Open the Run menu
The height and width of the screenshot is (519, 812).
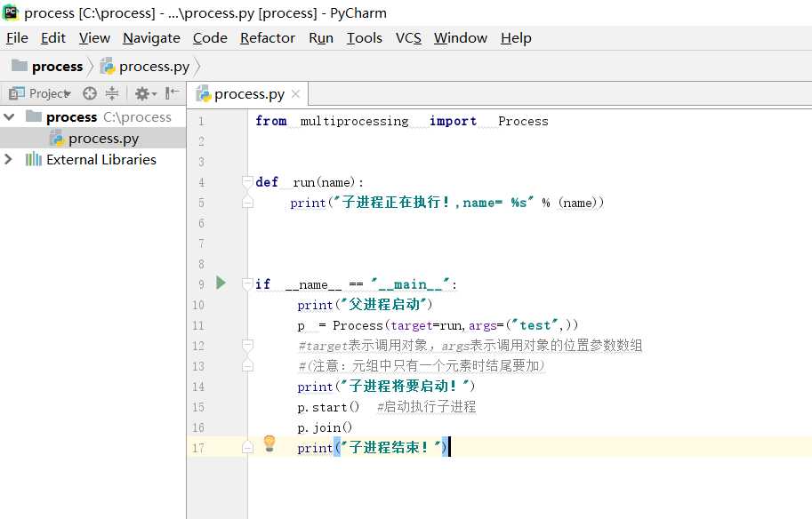click(321, 38)
